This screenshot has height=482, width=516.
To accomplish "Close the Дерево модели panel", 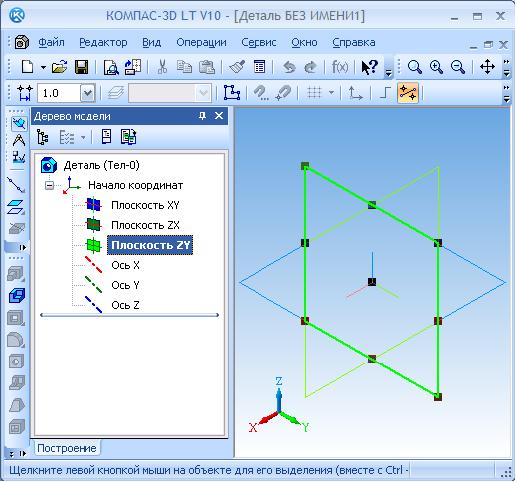I will tap(219, 116).
